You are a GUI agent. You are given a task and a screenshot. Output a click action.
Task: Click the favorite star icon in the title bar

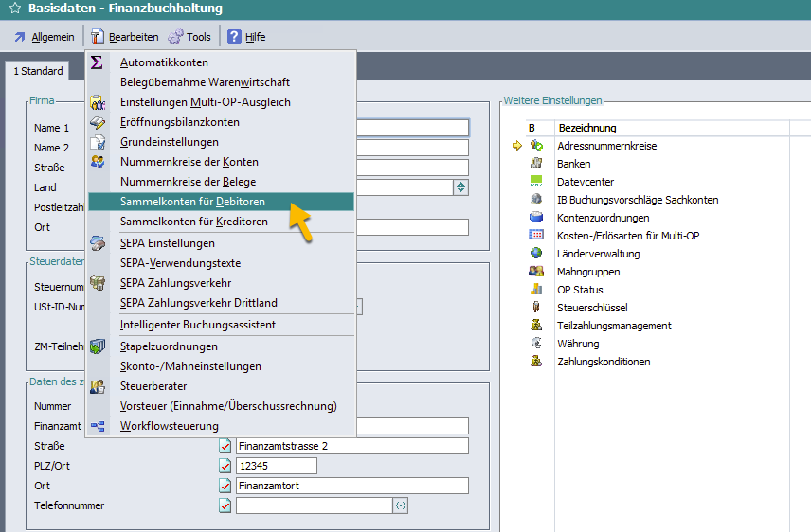(14, 9)
